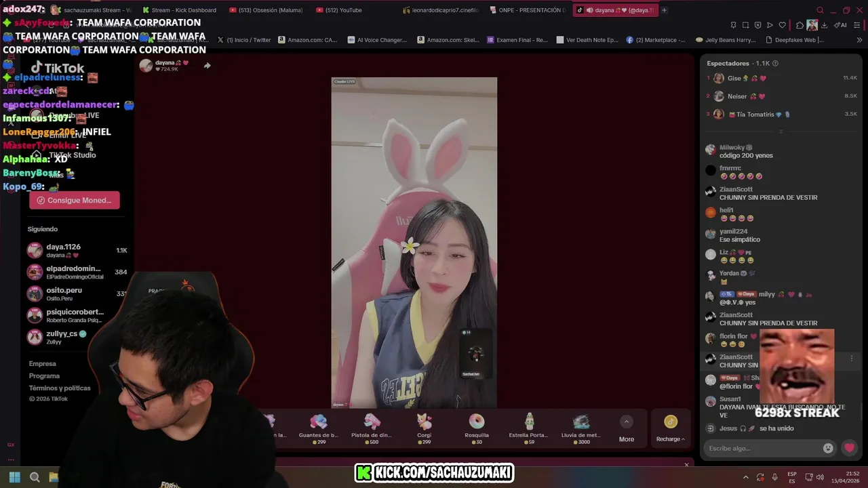Open Windows taskbar search

click(35, 477)
